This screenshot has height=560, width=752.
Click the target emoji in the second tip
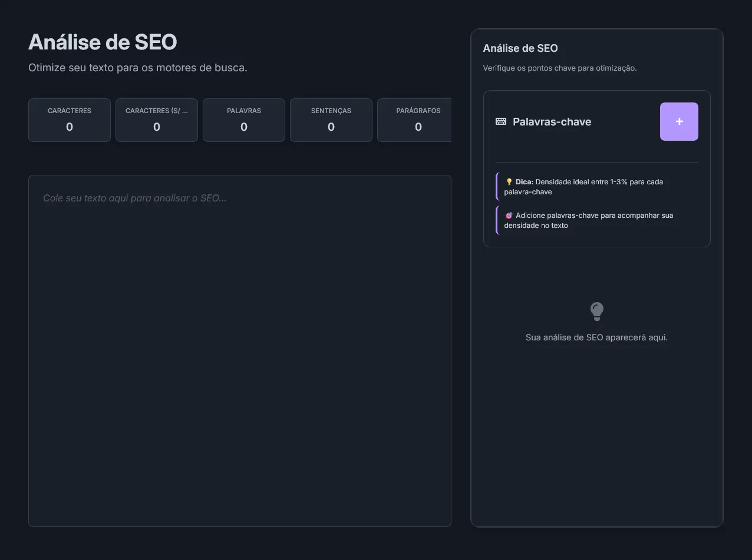(509, 216)
